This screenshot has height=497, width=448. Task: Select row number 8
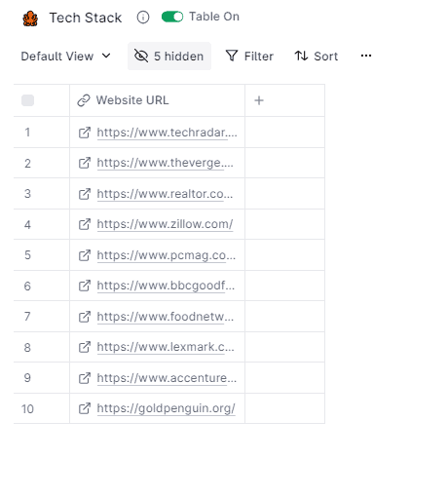click(27, 348)
